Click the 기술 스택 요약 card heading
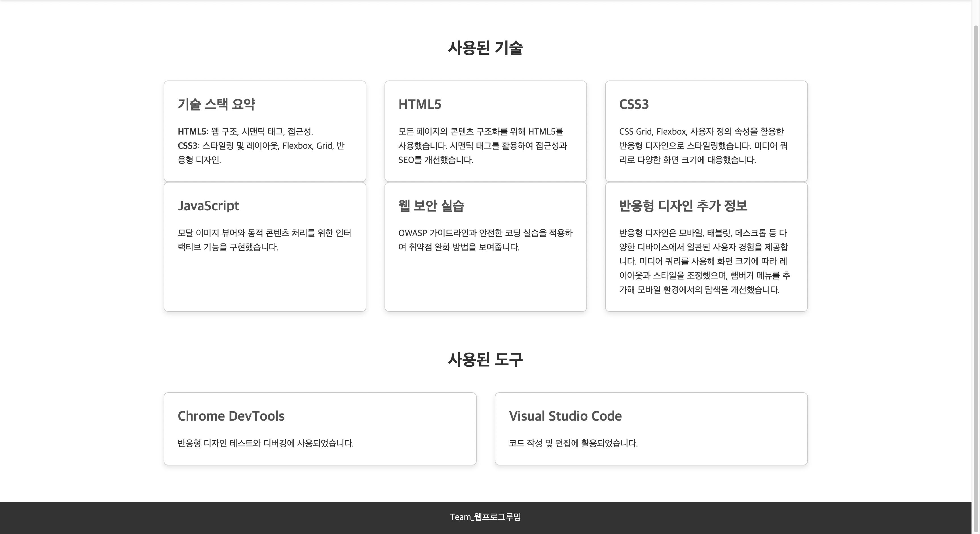 pyautogui.click(x=216, y=104)
